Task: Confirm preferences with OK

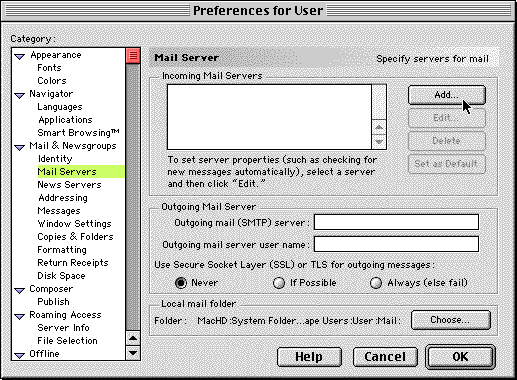Action: (460, 357)
